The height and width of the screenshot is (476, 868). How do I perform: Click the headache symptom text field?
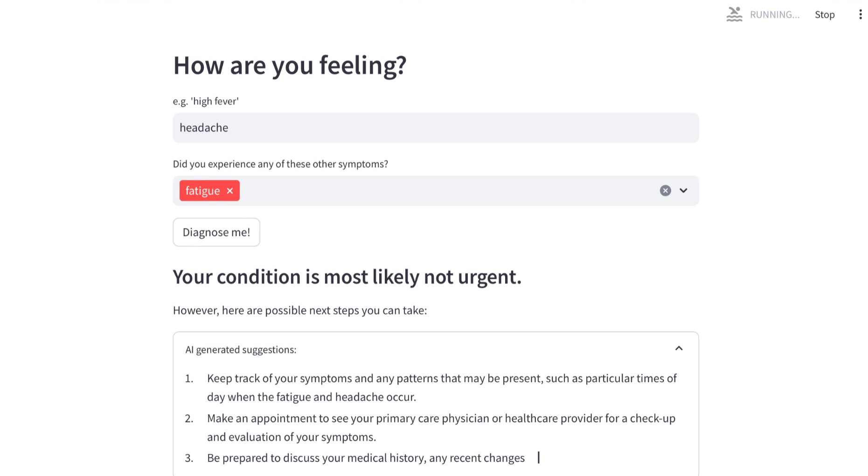(x=435, y=128)
